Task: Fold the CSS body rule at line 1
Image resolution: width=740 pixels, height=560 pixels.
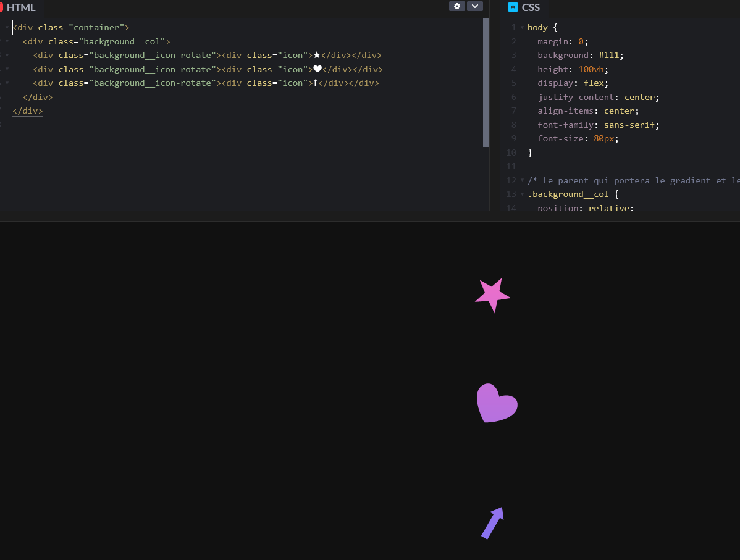Action: (522, 28)
